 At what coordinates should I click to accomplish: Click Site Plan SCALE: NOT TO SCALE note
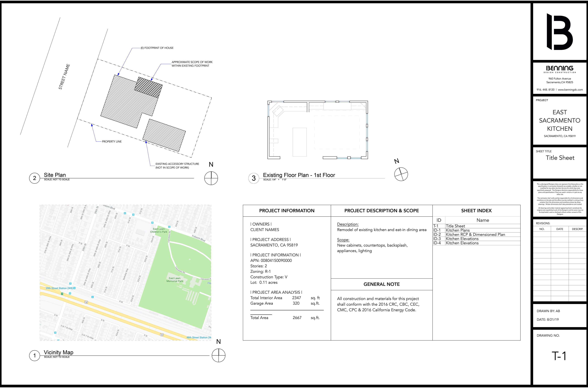pos(57,179)
